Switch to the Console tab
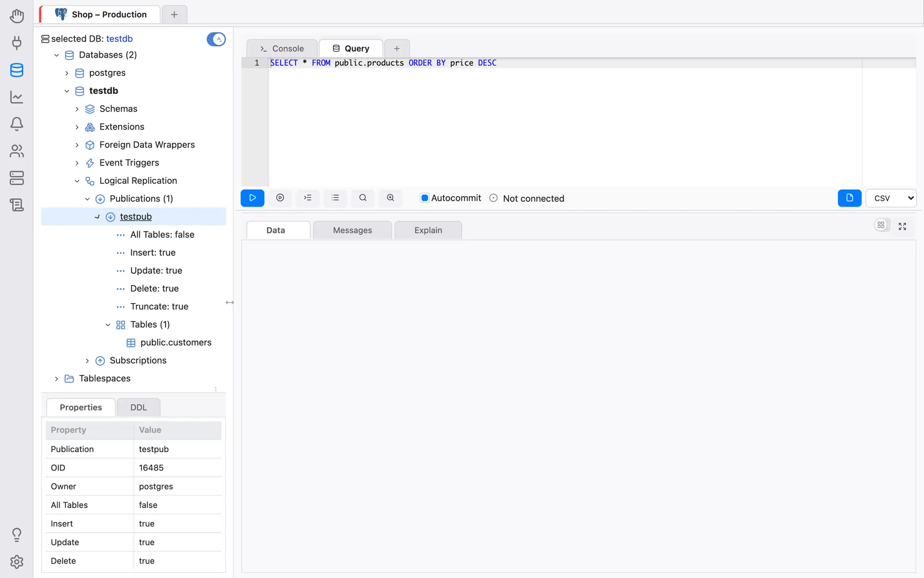The width and height of the screenshot is (924, 578). (282, 48)
